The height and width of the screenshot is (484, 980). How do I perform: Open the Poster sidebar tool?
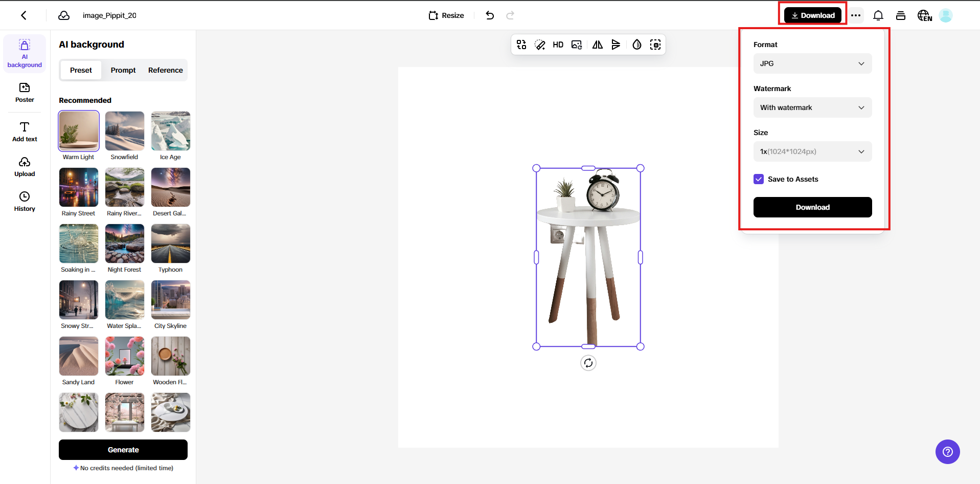click(25, 93)
